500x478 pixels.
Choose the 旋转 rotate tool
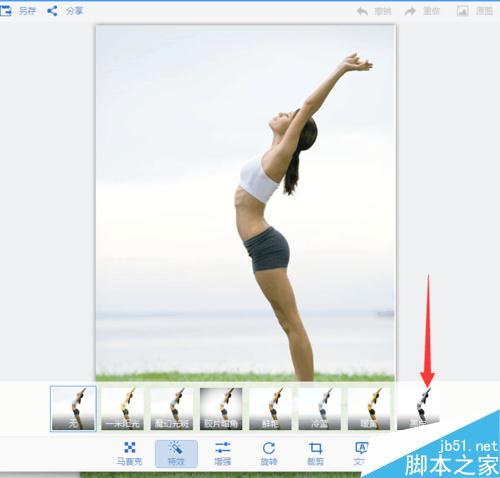click(269, 453)
